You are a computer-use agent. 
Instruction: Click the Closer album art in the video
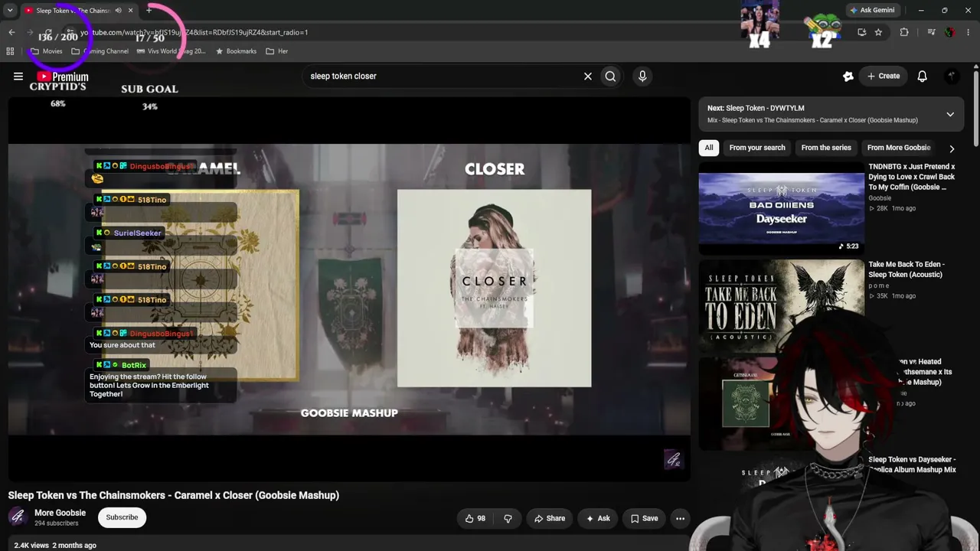tap(494, 289)
